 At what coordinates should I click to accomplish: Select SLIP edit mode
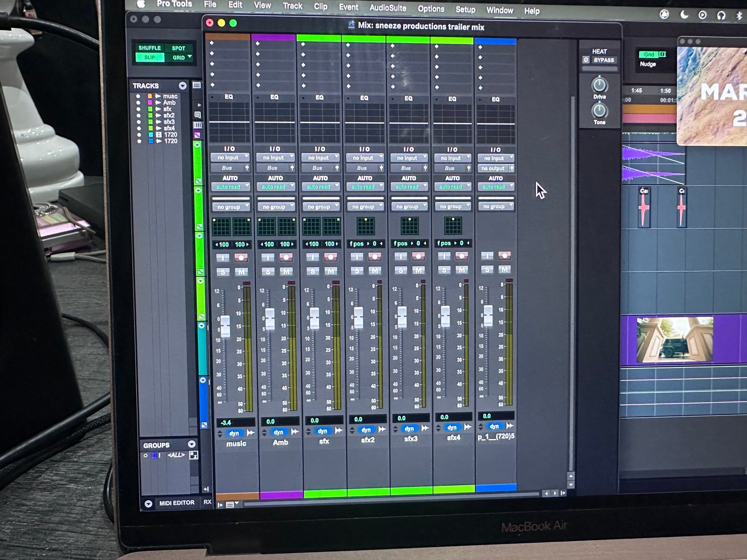click(x=149, y=57)
